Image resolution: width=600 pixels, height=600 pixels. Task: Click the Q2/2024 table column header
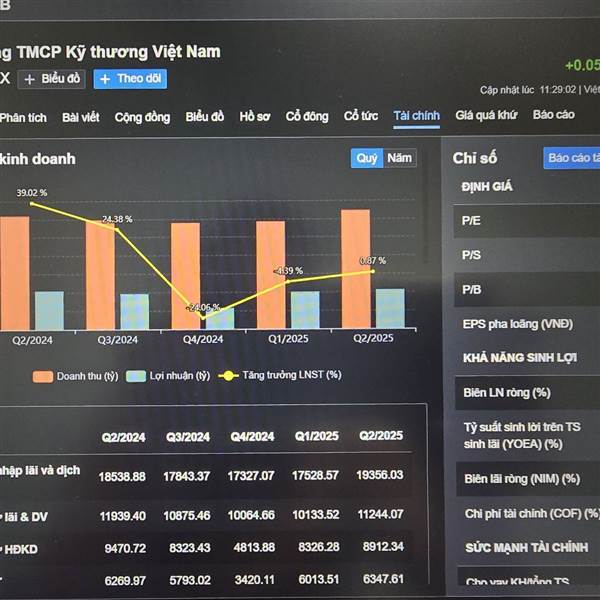point(123,437)
